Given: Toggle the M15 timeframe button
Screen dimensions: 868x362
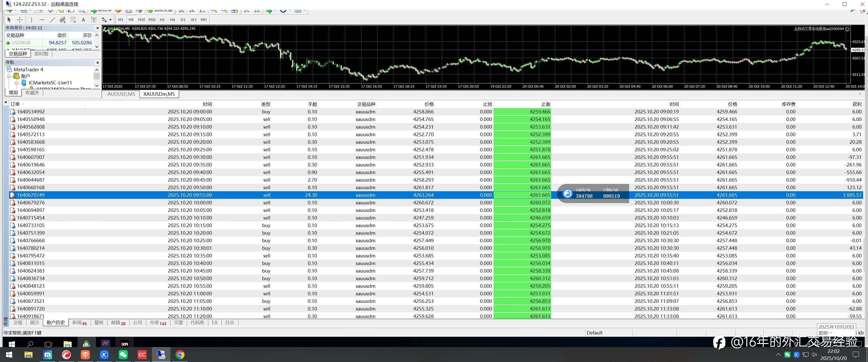Looking at the screenshot, I should [x=142, y=20].
